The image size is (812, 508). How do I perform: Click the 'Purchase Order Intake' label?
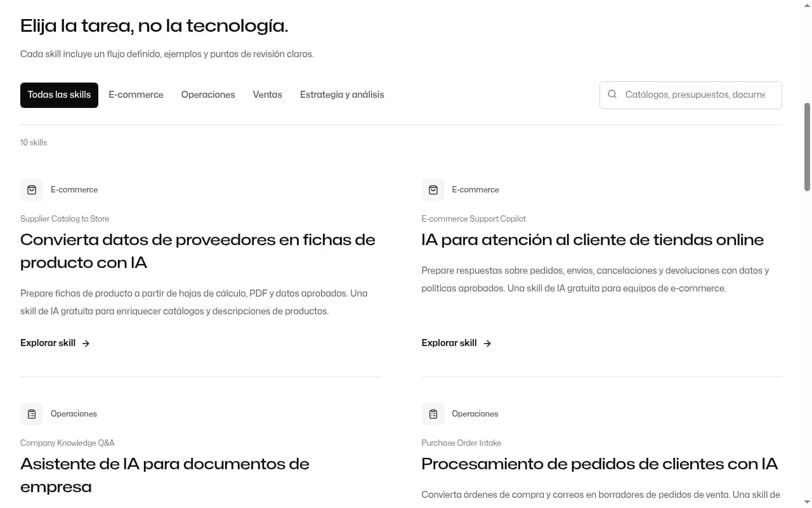[x=461, y=443]
